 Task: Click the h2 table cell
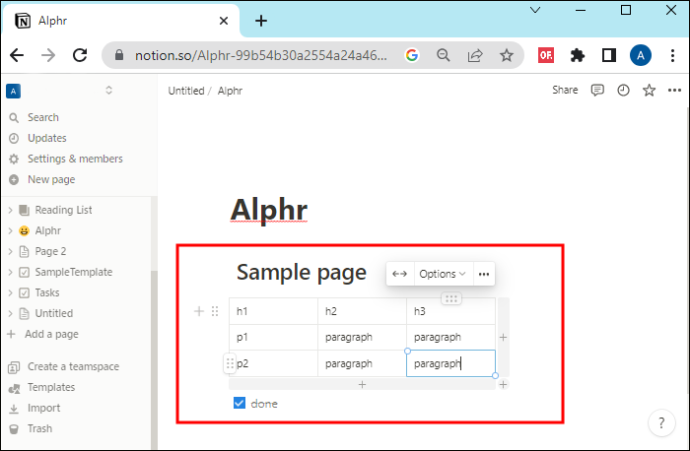pos(362,311)
